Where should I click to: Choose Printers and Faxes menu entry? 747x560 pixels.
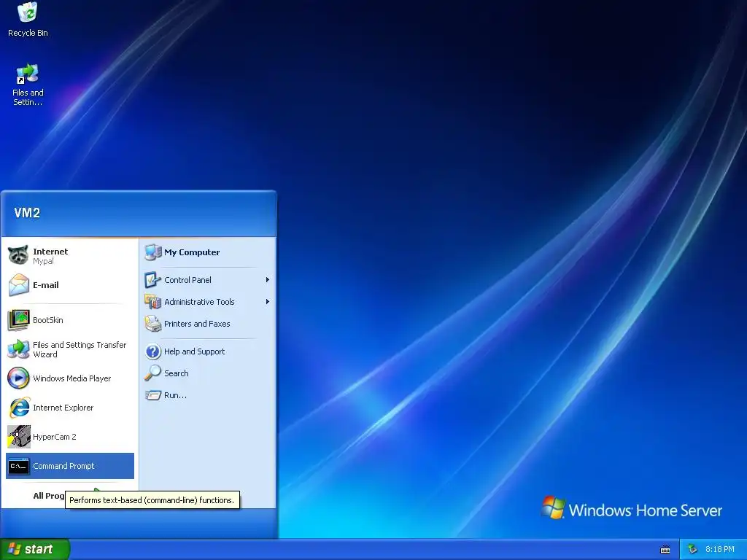tap(207, 324)
